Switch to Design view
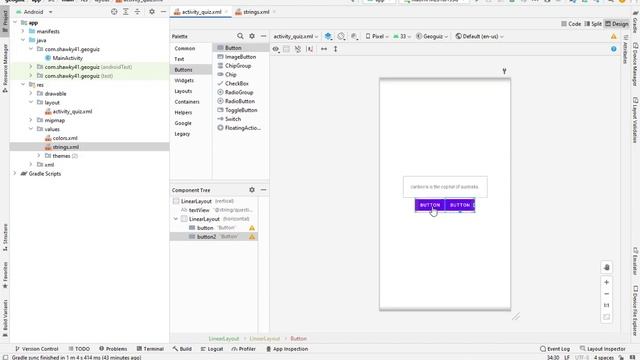640x360 pixels. click(x=616, y=24)
